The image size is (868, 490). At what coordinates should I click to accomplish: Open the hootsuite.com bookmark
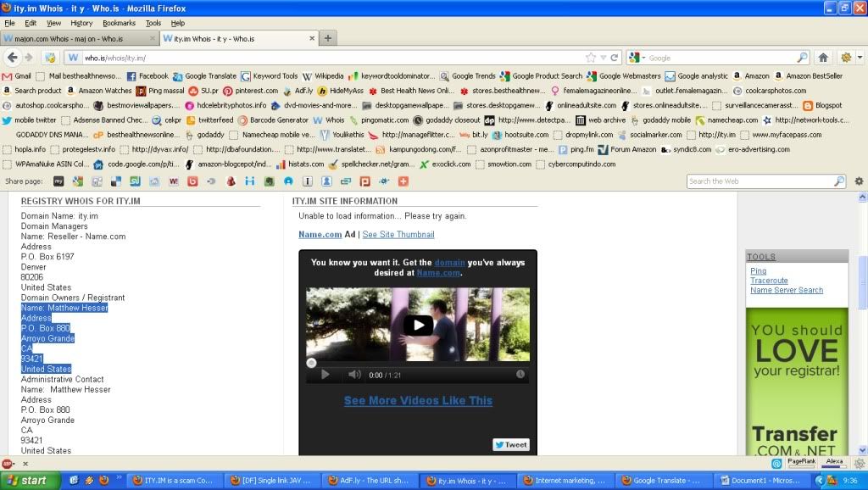point(520,135)
